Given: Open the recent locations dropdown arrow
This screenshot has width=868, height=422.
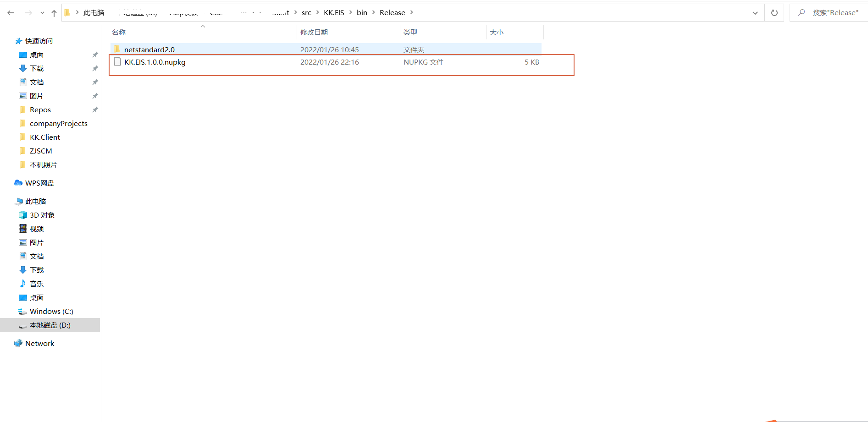Looking at the screenshot, I should click(42, 13).
